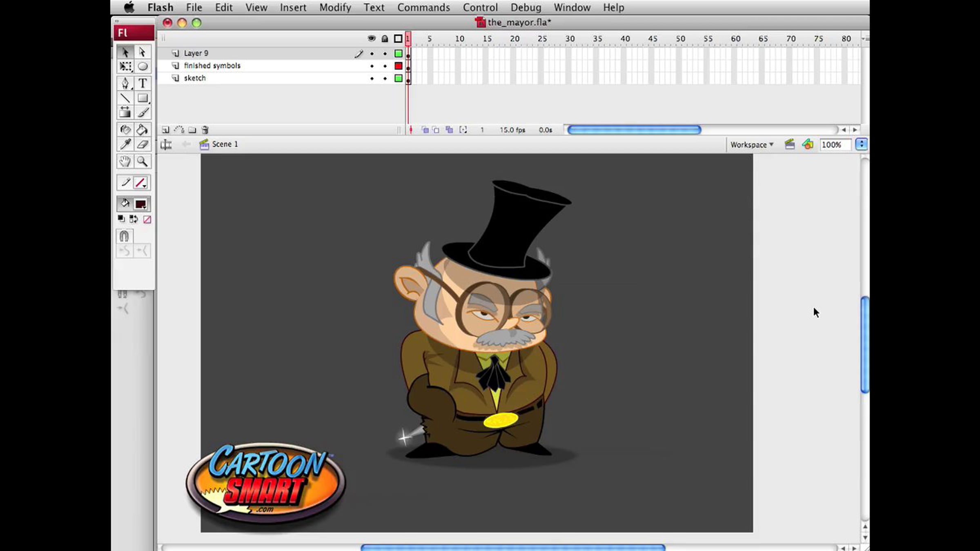Choose the Lasso tool
The image size is (980, 551).
click(142, 66)
